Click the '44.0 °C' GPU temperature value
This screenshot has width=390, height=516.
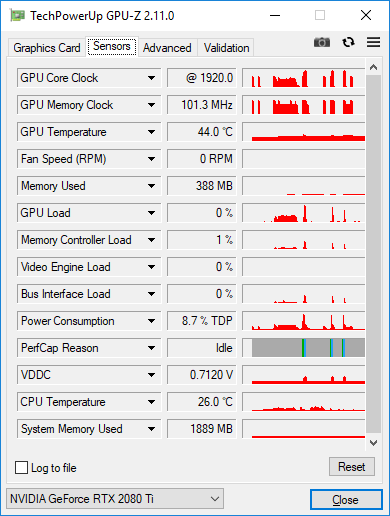pos(202,132)
